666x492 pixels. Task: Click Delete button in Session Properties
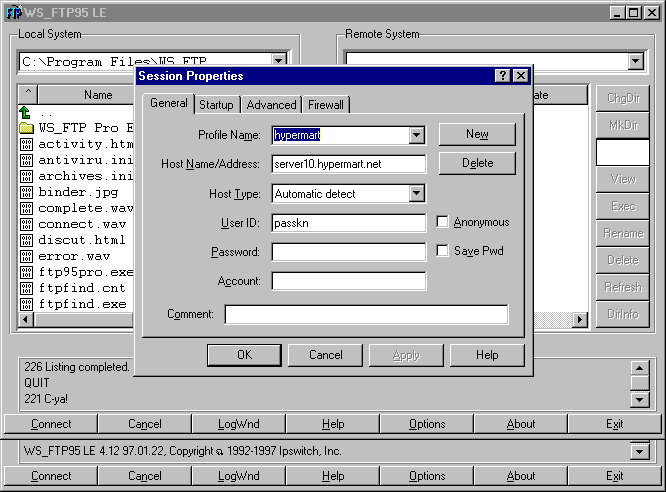tap(477, 163)
